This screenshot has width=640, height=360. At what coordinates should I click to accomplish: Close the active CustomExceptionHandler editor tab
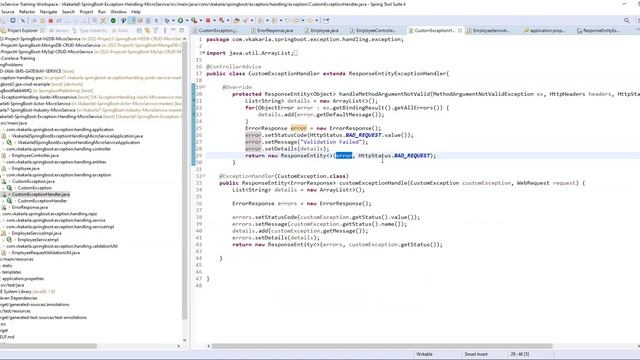(x=460, y=30)
